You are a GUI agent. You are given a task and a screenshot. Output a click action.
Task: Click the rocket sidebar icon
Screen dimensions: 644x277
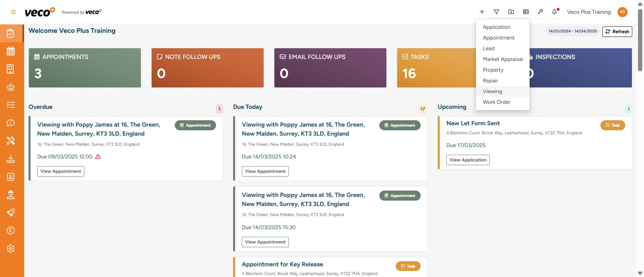[11, 213]
